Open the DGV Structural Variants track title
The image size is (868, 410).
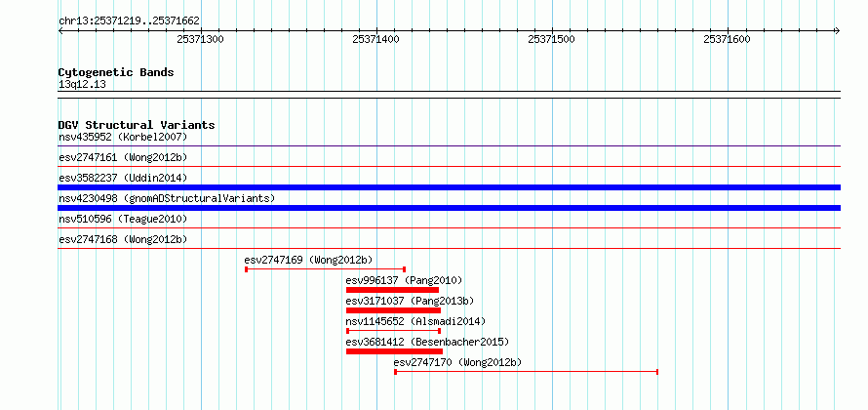point(137,125)
